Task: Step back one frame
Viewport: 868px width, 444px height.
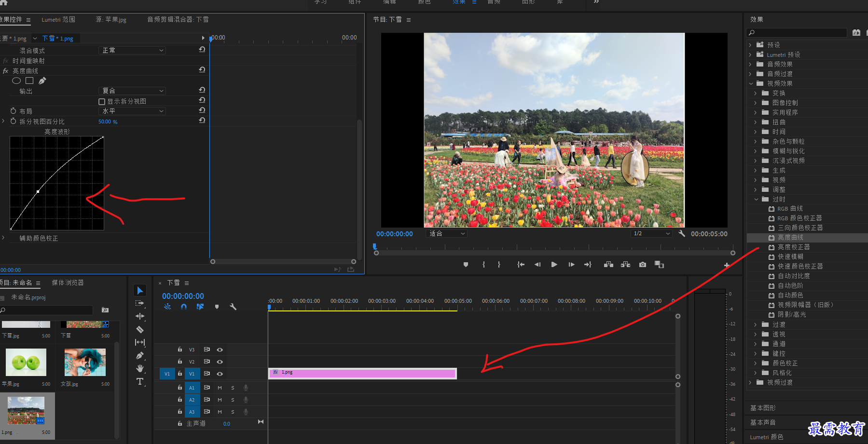Action: (x=537, y=264)
